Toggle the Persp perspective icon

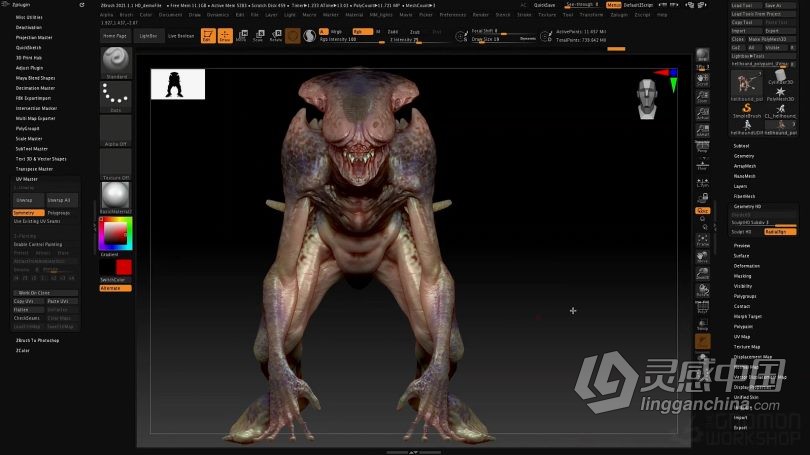click(x=703, y=148)
